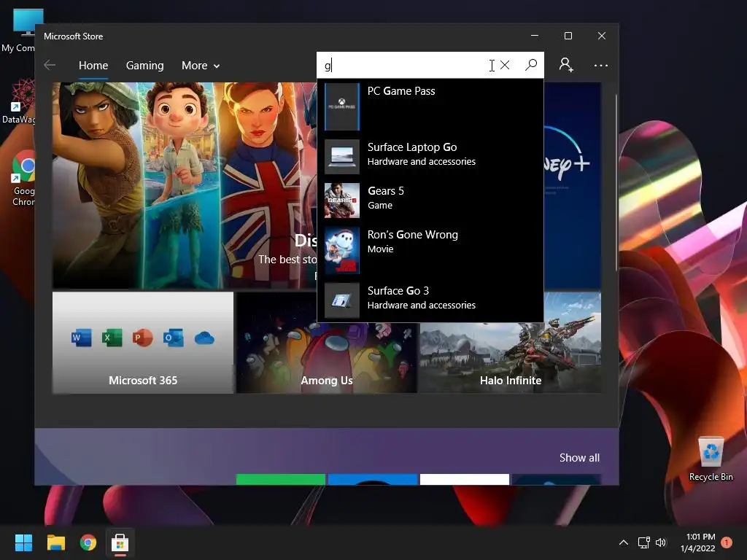Viewport: 747px width, 560px height.
Task: Switch to the Gaming tab
Action: point(145,66)
